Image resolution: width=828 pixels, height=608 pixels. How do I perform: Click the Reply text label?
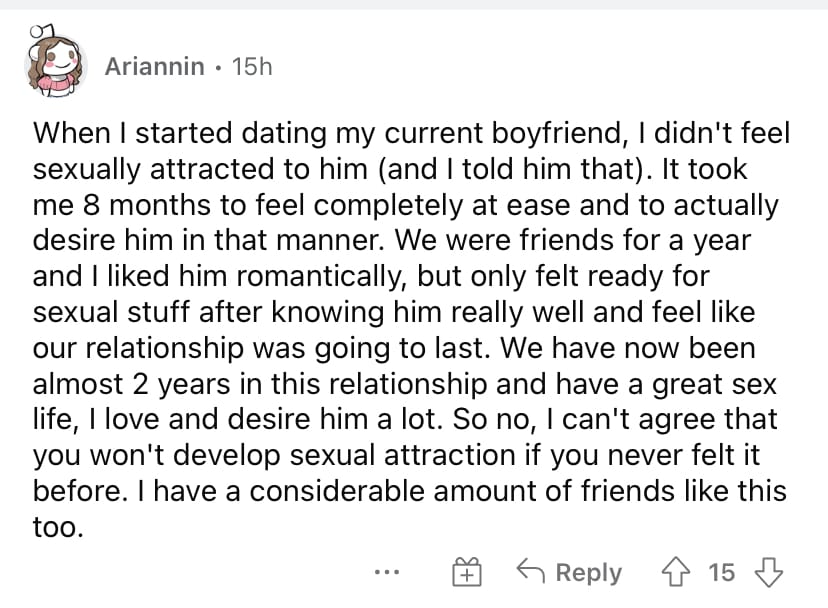tap(589, 574)
